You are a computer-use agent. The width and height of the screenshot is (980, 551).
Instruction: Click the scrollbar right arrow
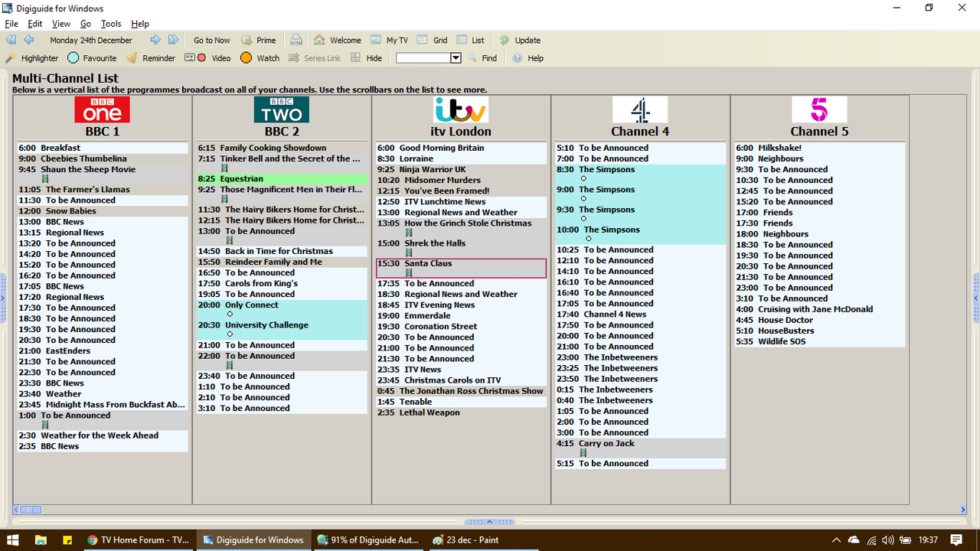(963, 510)
